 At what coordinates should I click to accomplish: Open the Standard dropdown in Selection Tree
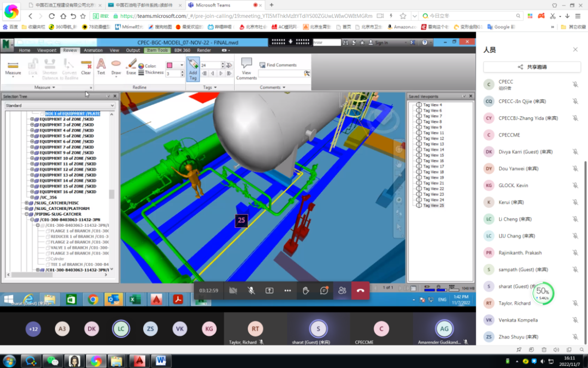(60, 105)
